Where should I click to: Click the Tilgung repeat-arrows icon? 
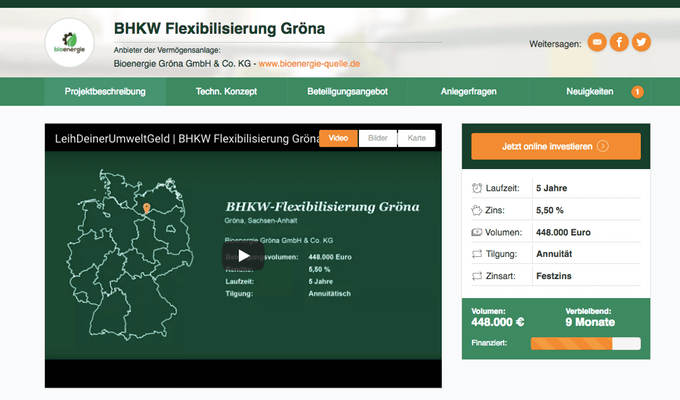click(477, 254)
